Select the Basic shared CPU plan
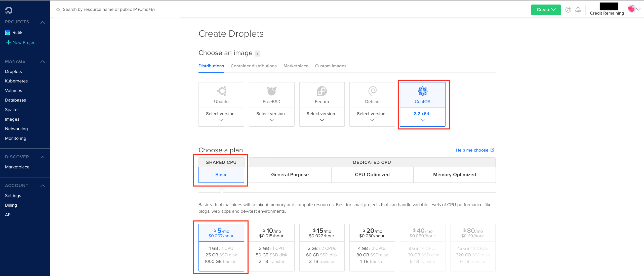The width and height of the screenshot is (644, 276). pos(221,175)
